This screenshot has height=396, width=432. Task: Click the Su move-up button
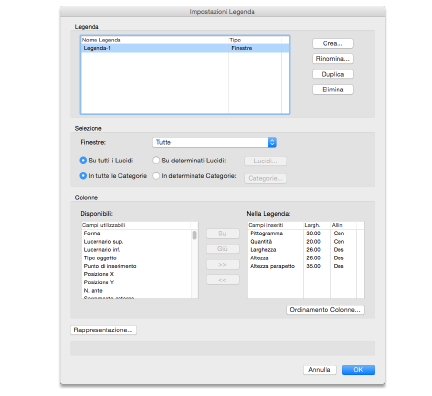coord(223,234)
